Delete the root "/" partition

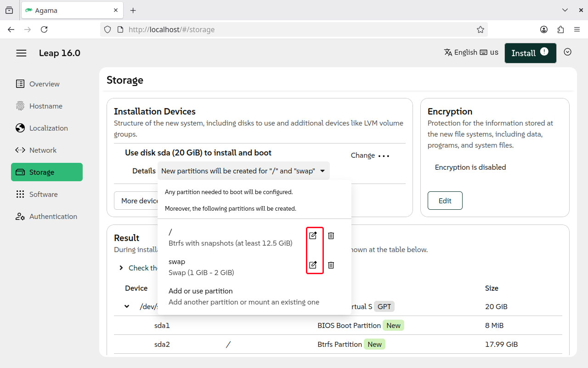[x=331, y=236]
